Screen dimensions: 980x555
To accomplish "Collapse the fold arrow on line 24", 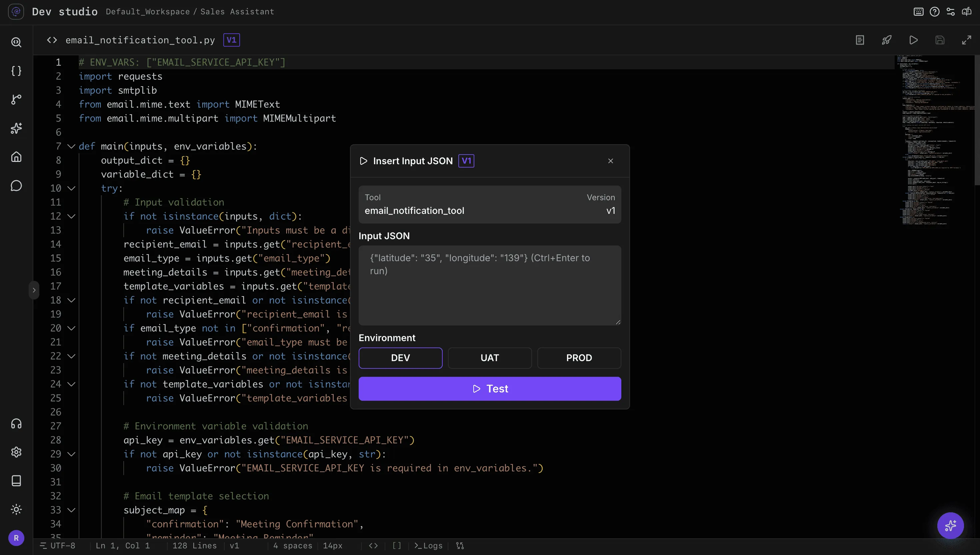I will (x=71, y=384).
